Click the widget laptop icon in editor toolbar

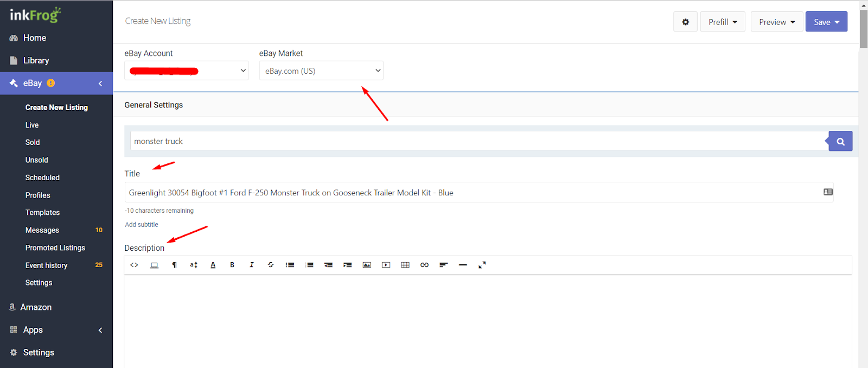tap(154, 265)
